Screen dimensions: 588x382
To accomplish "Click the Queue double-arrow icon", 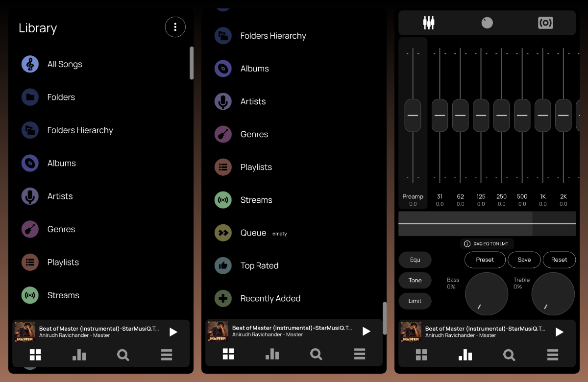I will coord(223,233).
